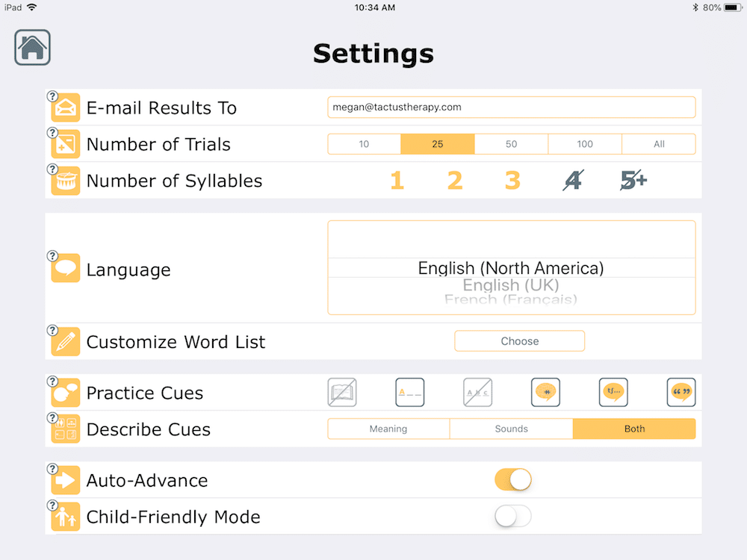This screenshot has height=560, width=747.
Task: Toggle the crossed-out 'A b c' practice cue
Action: point(477,393)
